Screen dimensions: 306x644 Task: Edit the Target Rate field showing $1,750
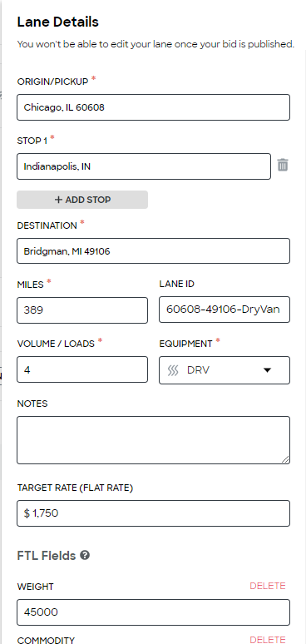pos(153,513)
